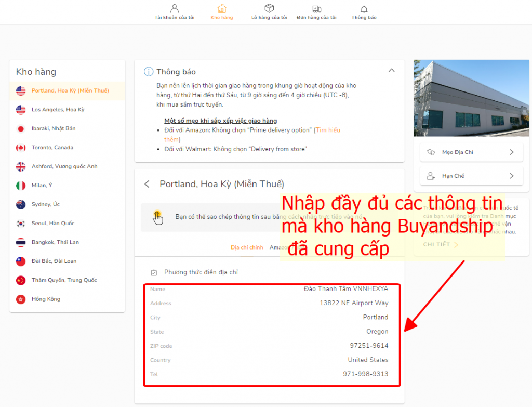This screenshot has height=407, width=532.
Task: Go back using arrow beside Portland title
Action: tap(147, 184)
